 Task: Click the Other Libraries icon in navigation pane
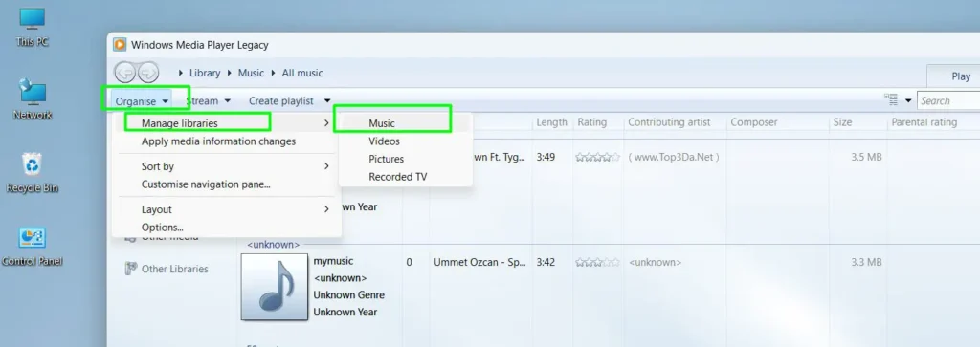130,269
